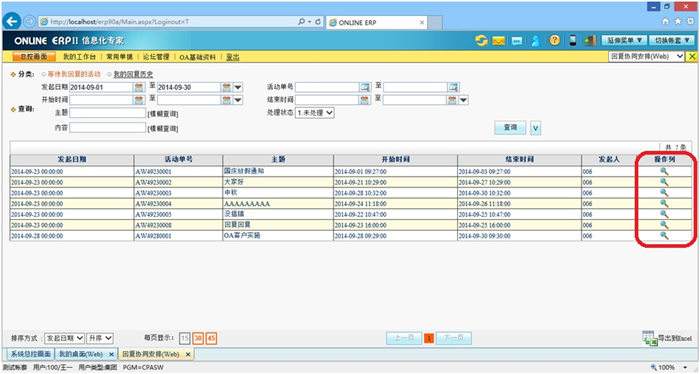Click into 主题 subject input field
The height and width of the screenshot is (374, 700).
108,113
